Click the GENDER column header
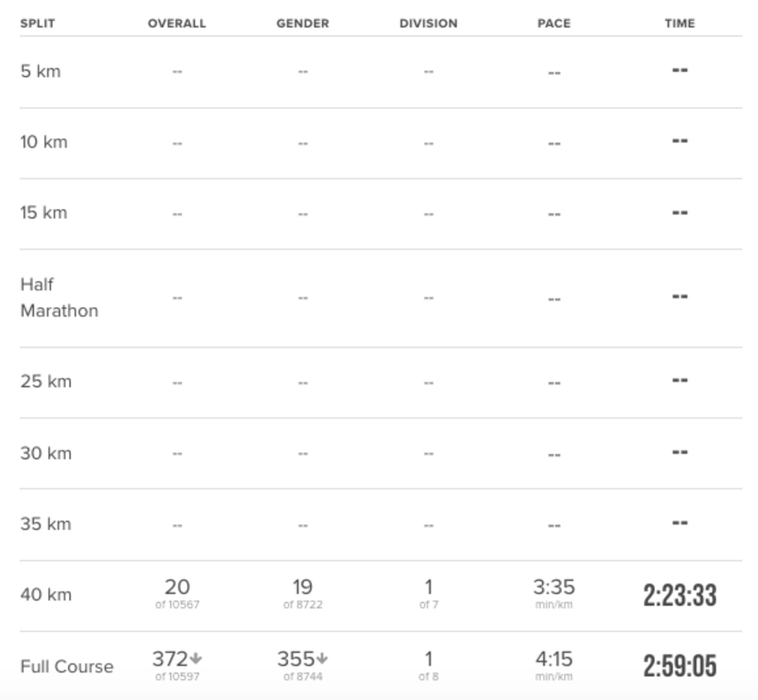The height and width of the screenshot is (700, 758). click(303, 23)
